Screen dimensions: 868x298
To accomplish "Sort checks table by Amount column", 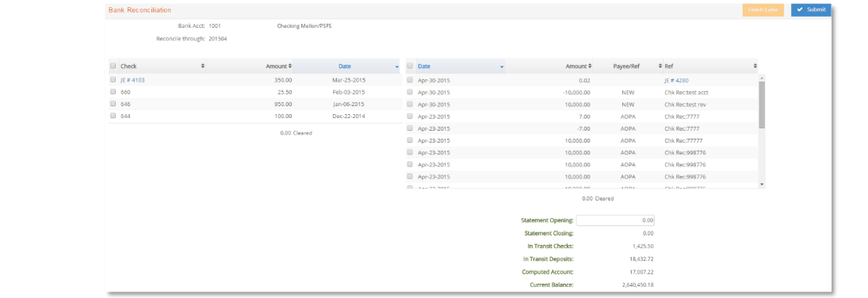I will (x=249, y=66).
